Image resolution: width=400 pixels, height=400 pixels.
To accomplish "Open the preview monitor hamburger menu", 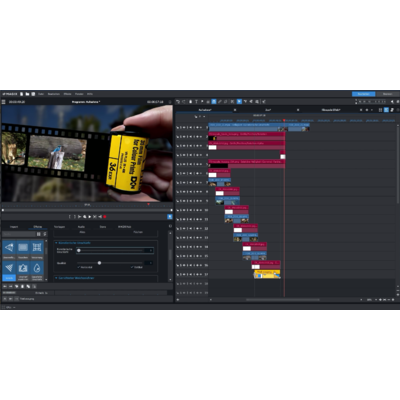I will 4,102.
